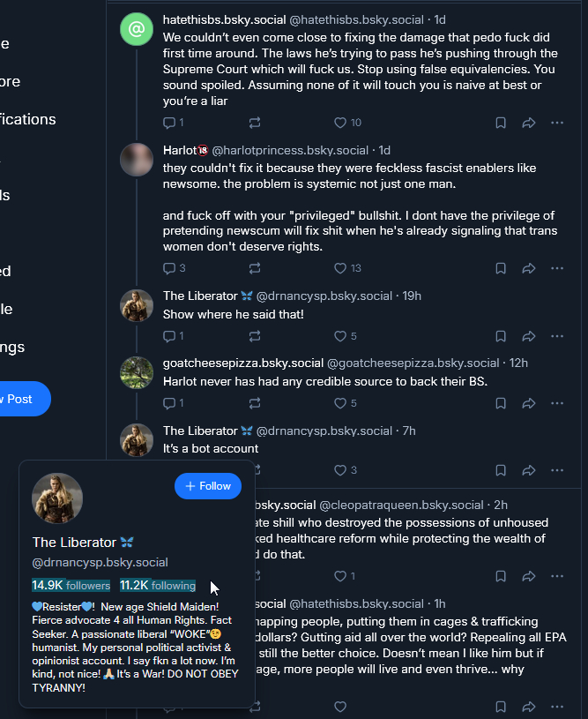Open @cleopatraqueen.bsky.social handle link
Screen dimensions: 588x719
tap(401, 506)
